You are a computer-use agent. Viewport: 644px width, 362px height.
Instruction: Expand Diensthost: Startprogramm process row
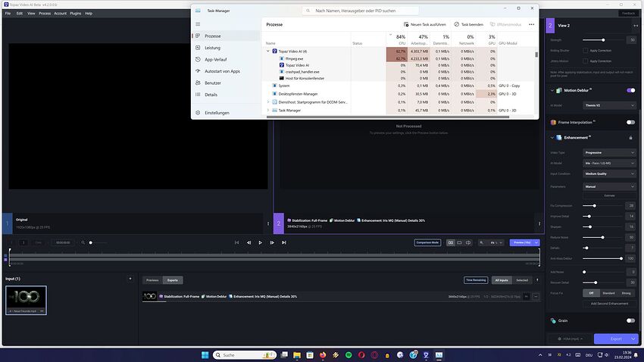click(x=268, y=101)
